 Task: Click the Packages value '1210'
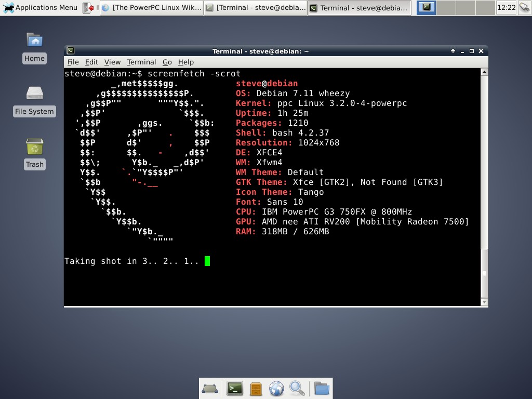[x=298, y=123]
